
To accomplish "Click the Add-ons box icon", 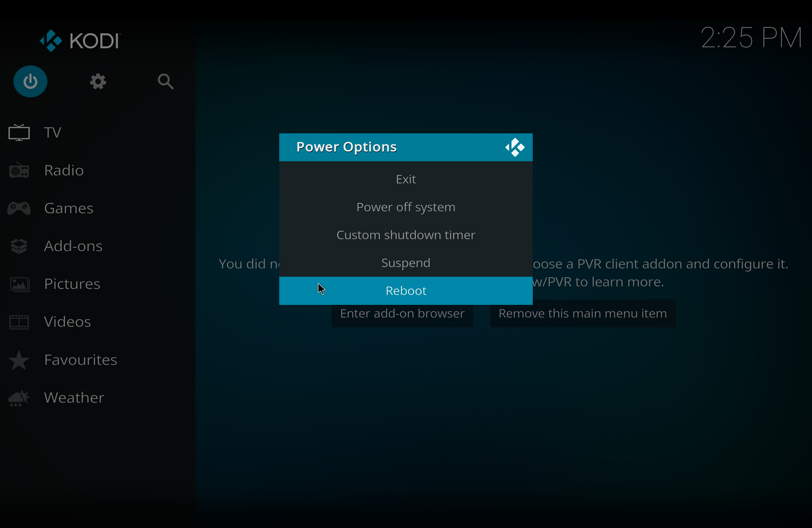I will point(19,246).
